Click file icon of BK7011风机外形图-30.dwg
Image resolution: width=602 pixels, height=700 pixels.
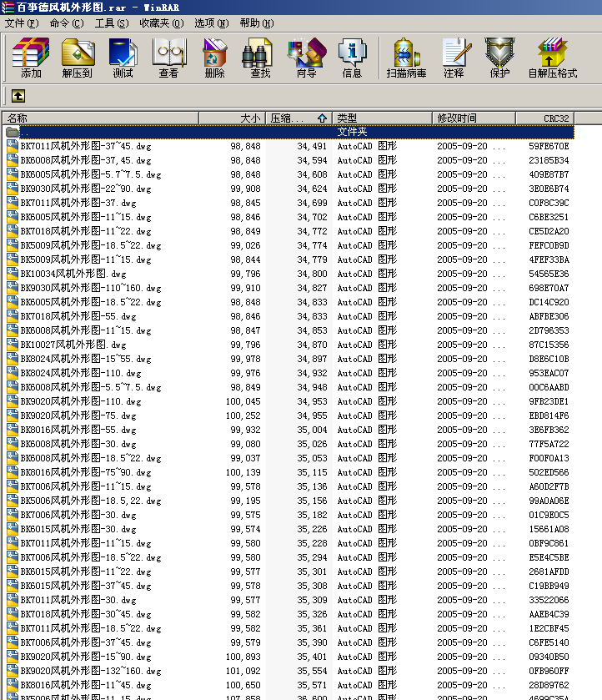(x=13, y=600)
